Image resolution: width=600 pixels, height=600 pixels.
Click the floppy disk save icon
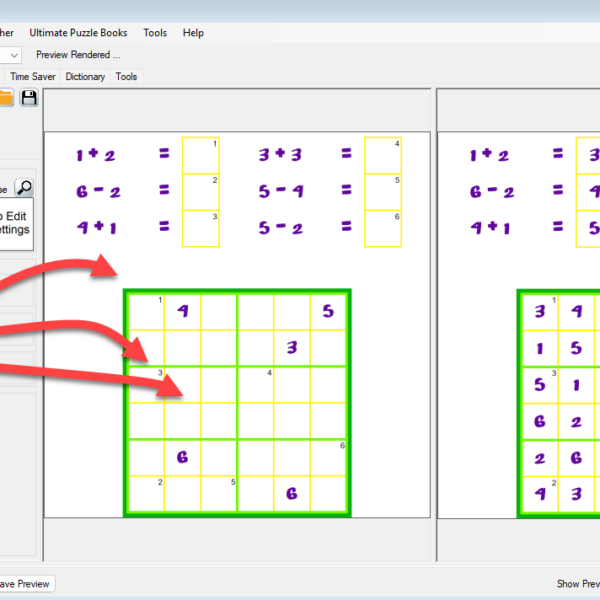pos(29,97)
